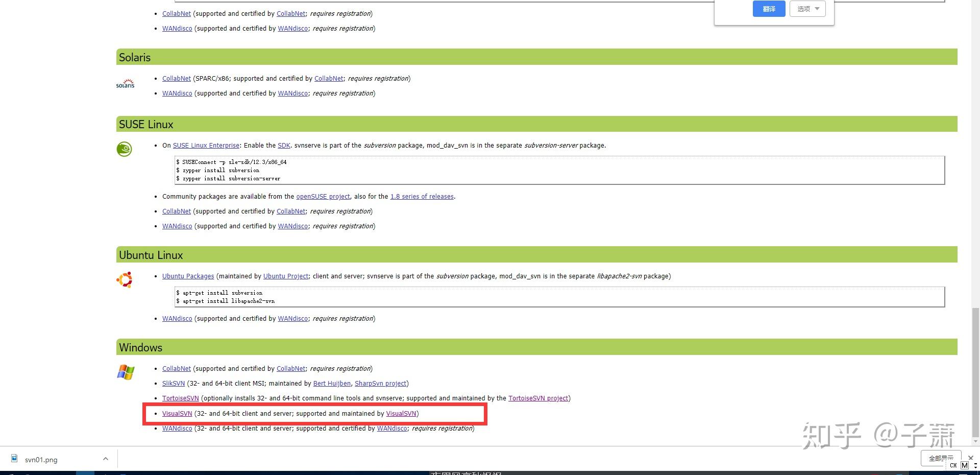Image resolution: width=980 pixels, height=475 pixels.
Task: Open the openSUSE project link
Action: (x=323, y=197)
